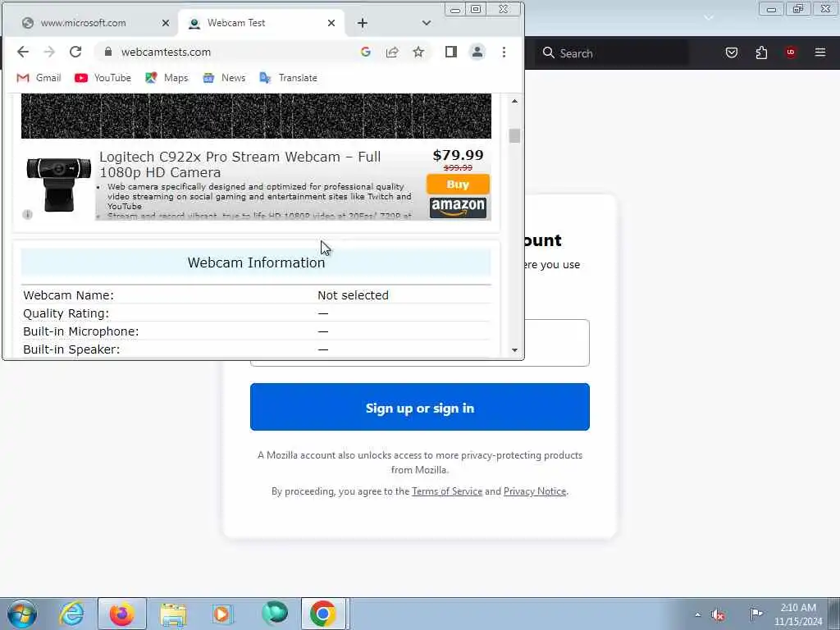Viewport: 840px width, 630px height.
Task: Reload the webcamtests.com page
Action: 75,52
